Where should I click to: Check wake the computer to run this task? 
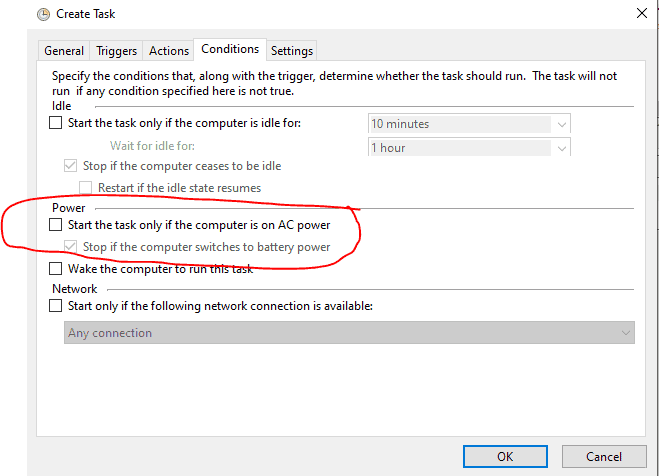pos(55,268)
